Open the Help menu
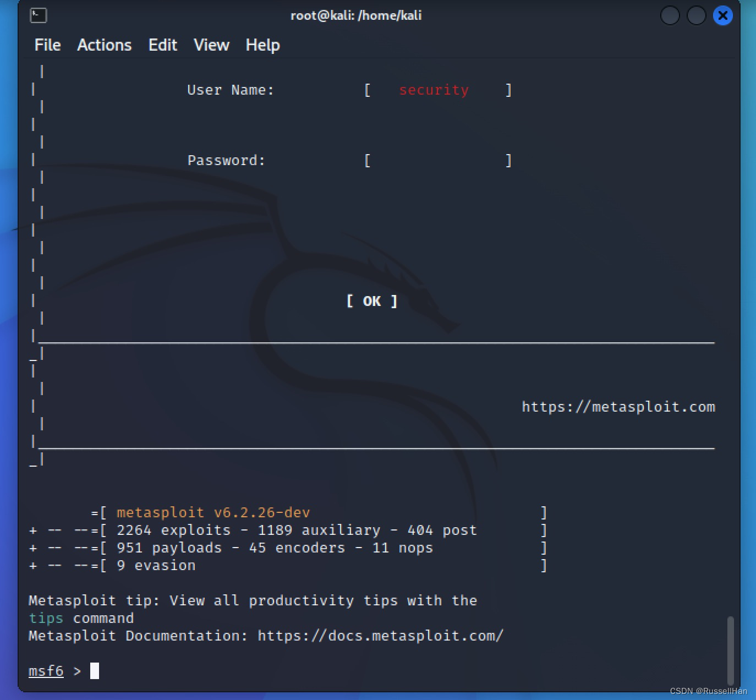The height and width of the screenshot is (700, 756). (262, 45)
